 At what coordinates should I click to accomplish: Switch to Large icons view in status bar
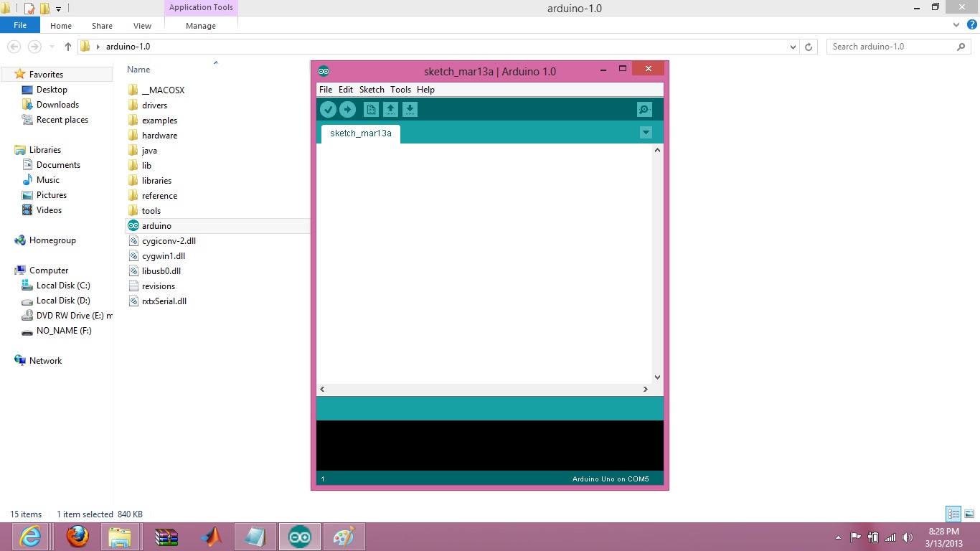pyautogui.click(x=969, y=514)
